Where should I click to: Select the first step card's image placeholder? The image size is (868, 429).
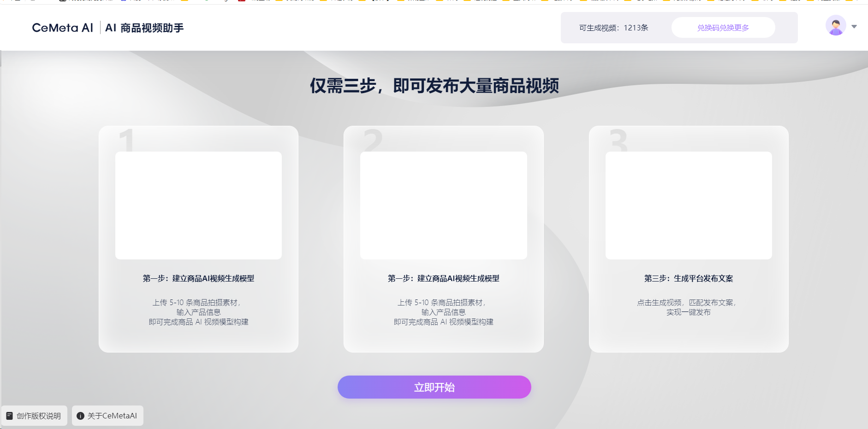point(198,206)
